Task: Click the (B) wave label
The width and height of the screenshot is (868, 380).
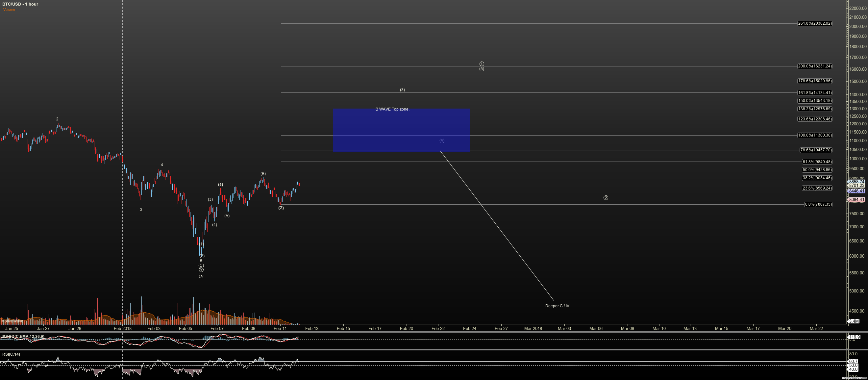Action: pyautogui.click(x=263, y=174)
